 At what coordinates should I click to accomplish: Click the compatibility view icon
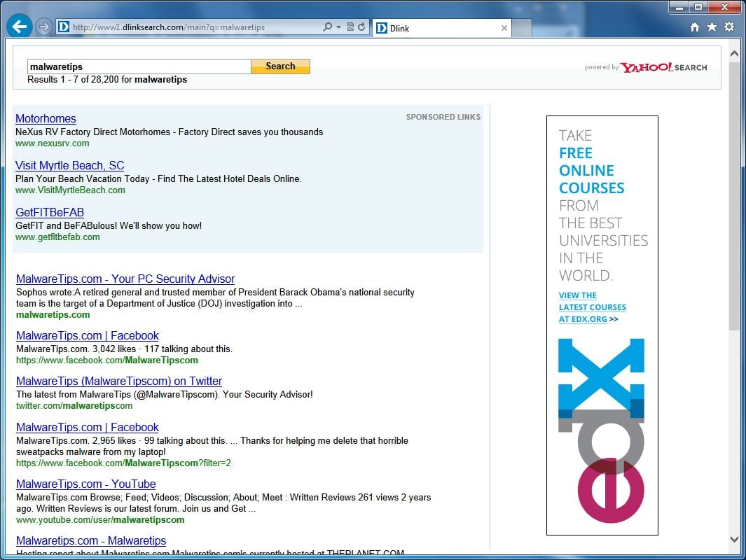351,27
